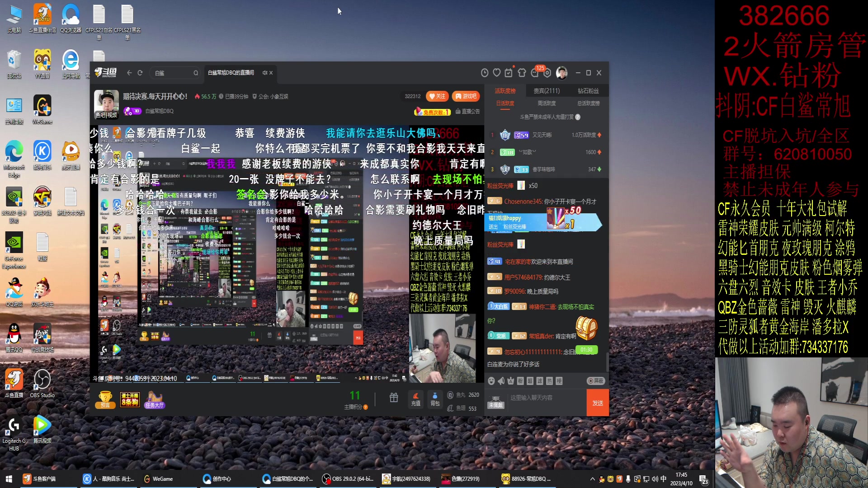Select the 日活跃度 sub-tab
This screenshot has width=868, height=488.
click(505, 103)
